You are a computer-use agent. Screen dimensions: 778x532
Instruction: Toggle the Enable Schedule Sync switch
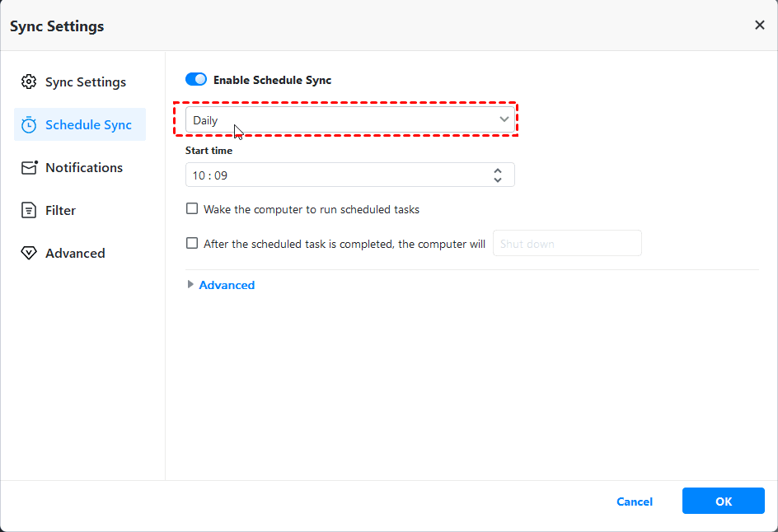196,80
